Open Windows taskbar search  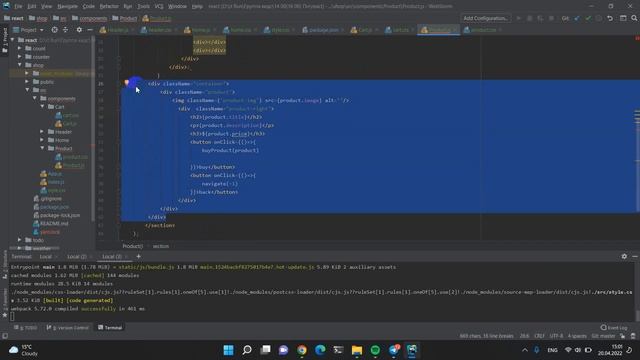(x=247, y=350)
